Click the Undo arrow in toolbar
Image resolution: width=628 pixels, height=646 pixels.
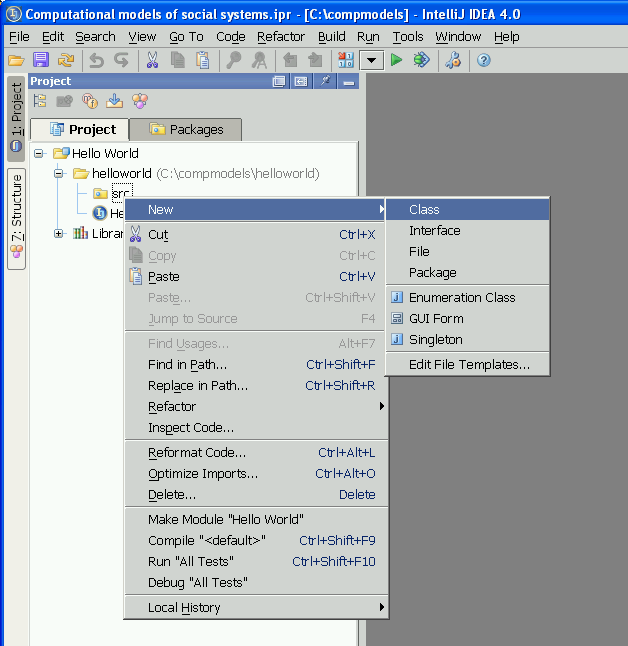pos(96,61)
